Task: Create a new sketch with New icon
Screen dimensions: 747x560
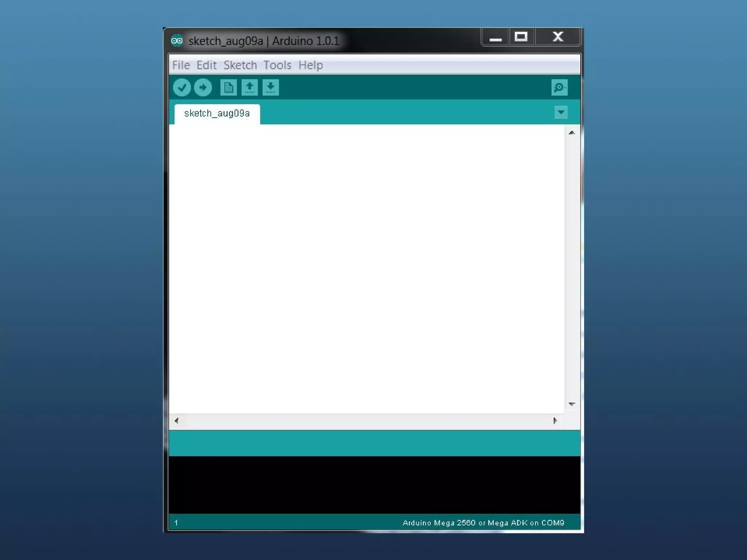Action: [x=228, y=87]
